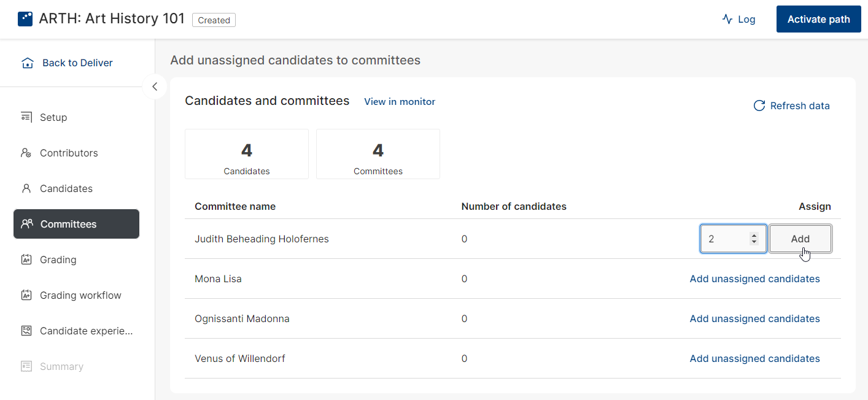Click the Activate path button
868x400 pixels.
click(819, 19)
